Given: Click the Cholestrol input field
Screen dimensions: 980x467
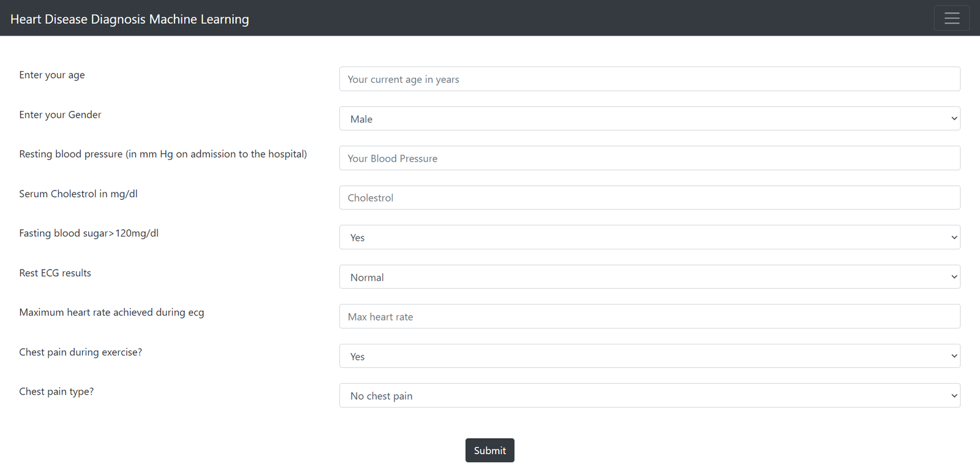Looking at the screenshot, I should point(649,198).
